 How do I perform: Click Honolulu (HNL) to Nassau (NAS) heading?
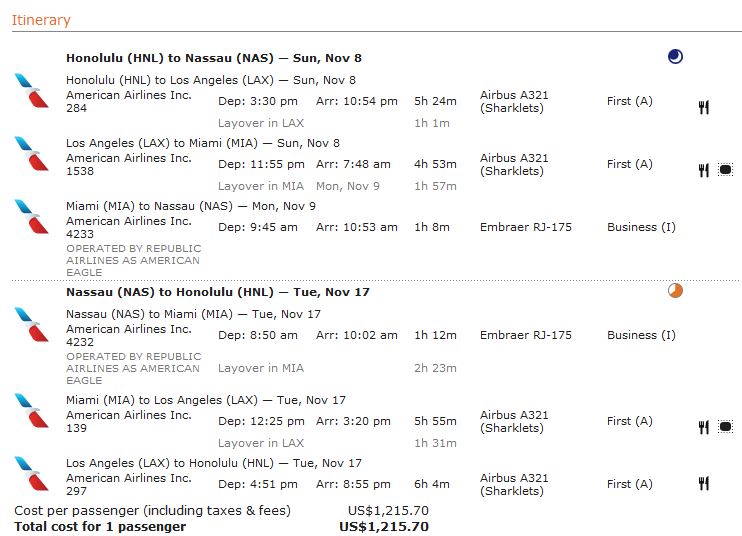[214, 58]
